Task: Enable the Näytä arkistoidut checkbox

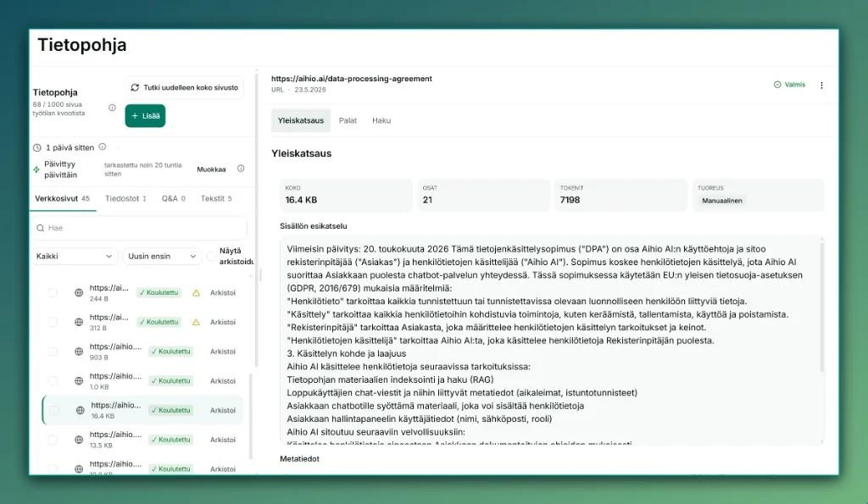Action: coord(211,256)
